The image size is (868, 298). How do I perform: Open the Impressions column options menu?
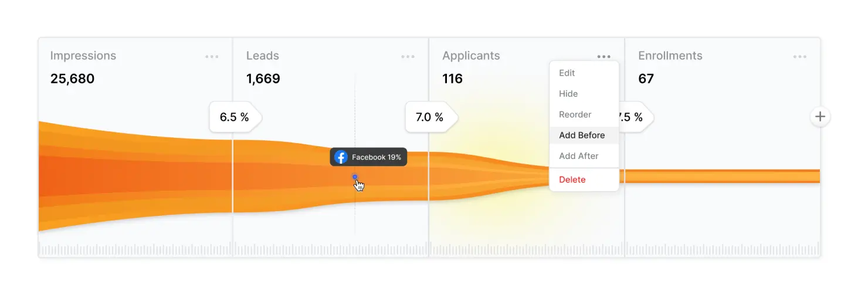point(212,57)
